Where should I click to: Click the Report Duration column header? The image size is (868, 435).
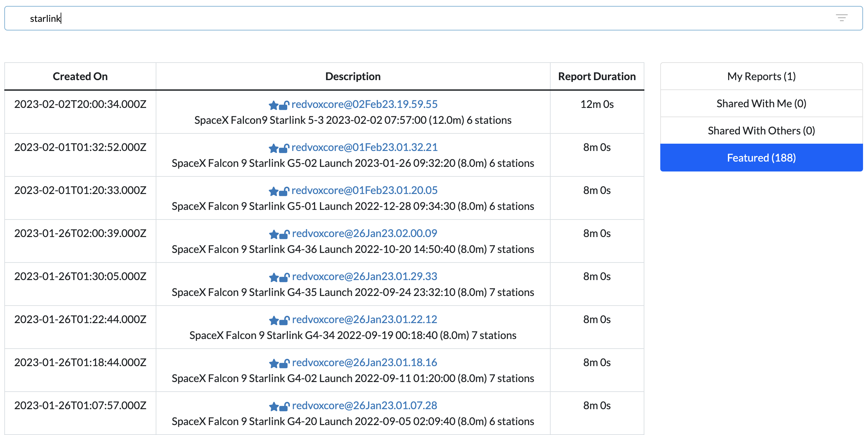(596, 76)
